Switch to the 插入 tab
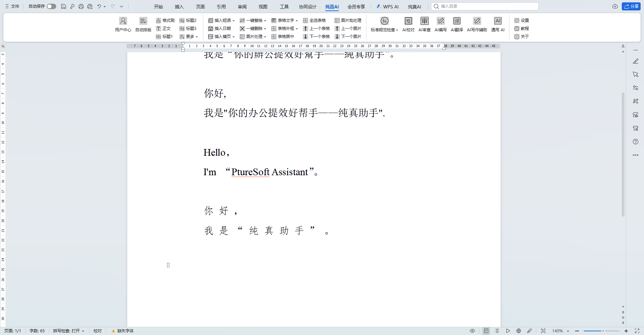644x335 pixels. (179, 7)
